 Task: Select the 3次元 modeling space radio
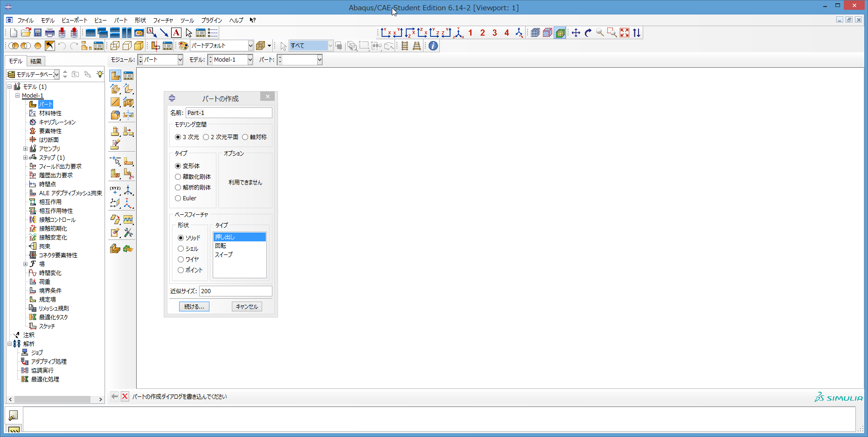tap(178, 137)
